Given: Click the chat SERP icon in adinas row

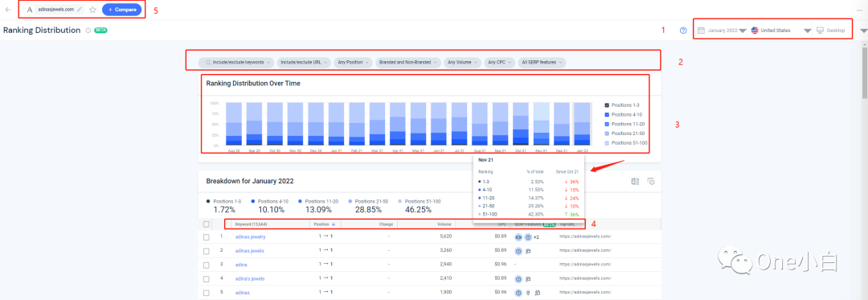Looking at the screenshot, I should (537, 292).
